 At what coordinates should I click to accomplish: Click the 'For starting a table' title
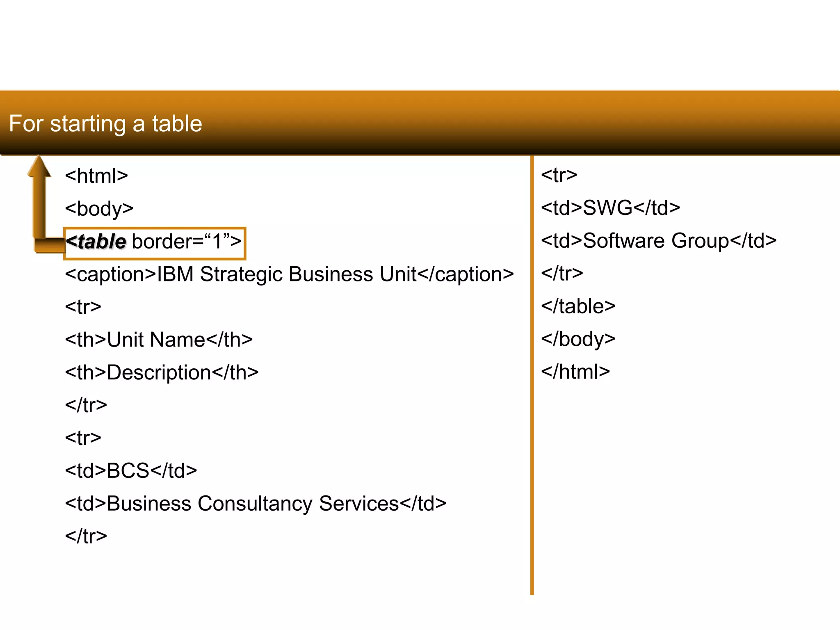coord(105,123)
